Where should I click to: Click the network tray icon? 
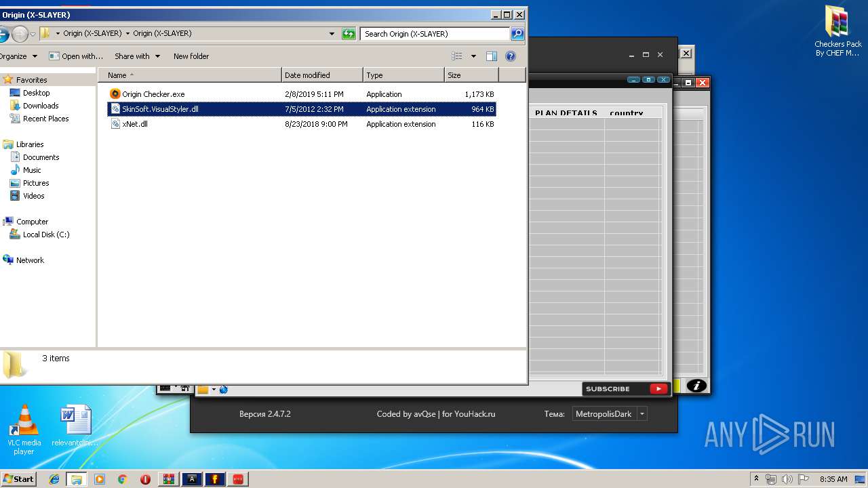(771, 479)
